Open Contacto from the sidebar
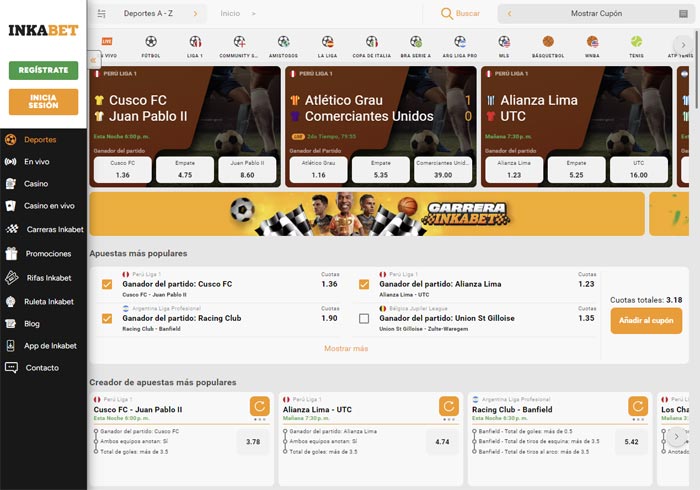Viewport: 700px width, 490px height. (x=43, y=368)
